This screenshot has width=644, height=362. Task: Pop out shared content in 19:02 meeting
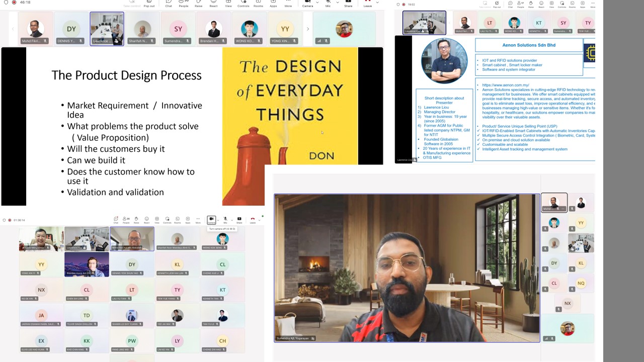[x=498, y=6]
